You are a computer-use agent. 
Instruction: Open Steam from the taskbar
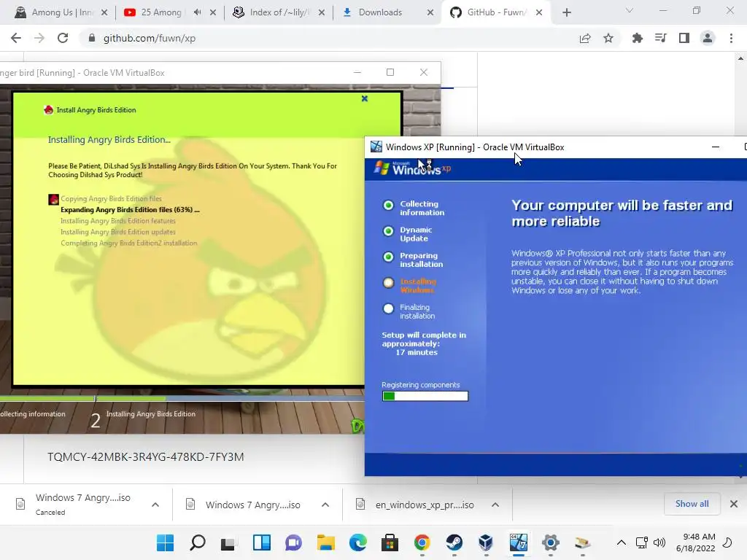click(x=454, y=542)
